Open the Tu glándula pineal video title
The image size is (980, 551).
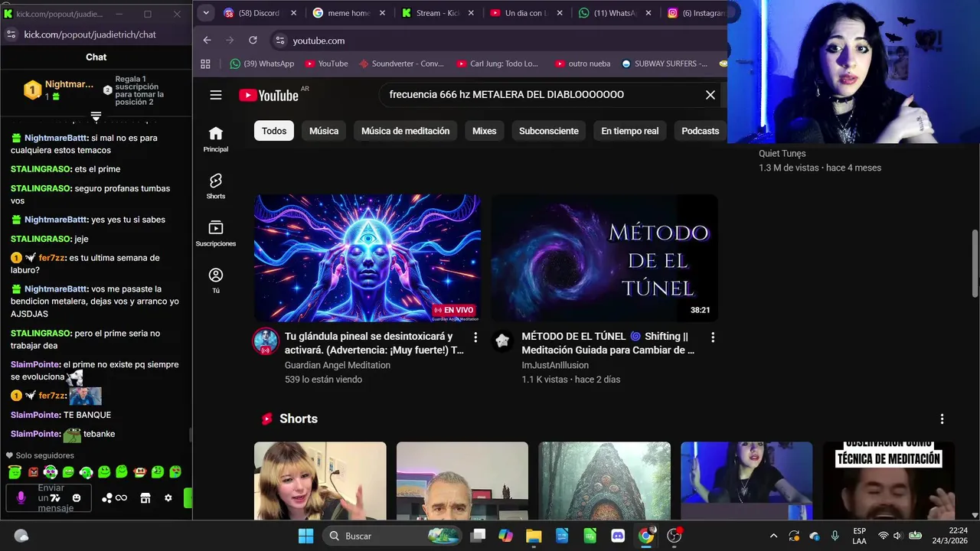(x=374, y=343)
